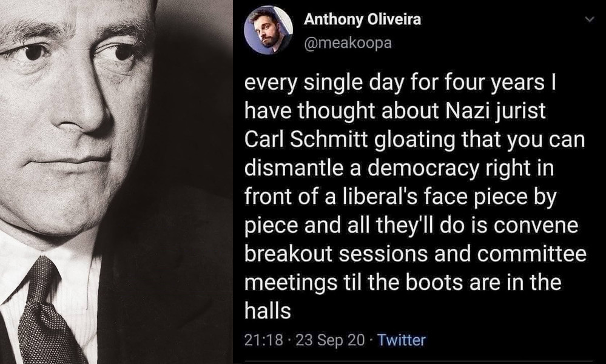Open the Twitter source link
Screen dimensions: 606x364
coord(402,340)
